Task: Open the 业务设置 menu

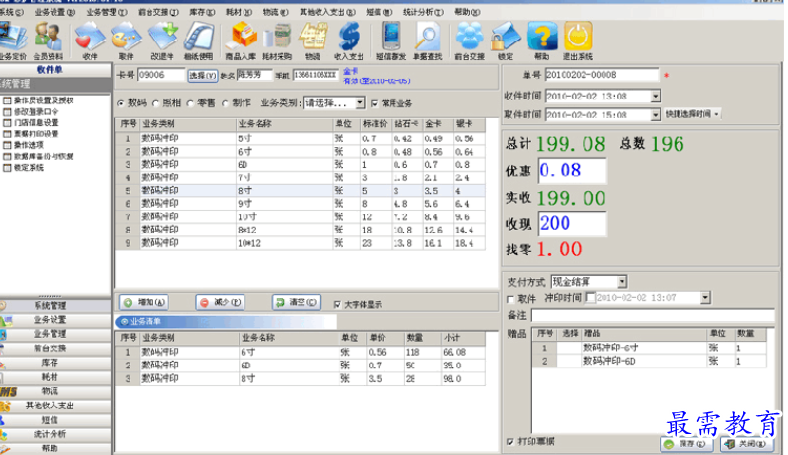Action: pyautogui.click(x=54, y=12)
